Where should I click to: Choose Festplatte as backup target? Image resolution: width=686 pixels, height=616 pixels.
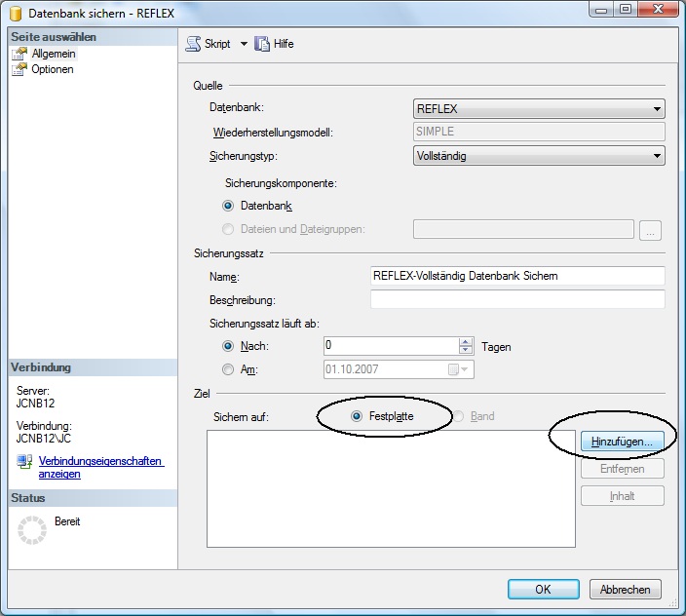357,416
